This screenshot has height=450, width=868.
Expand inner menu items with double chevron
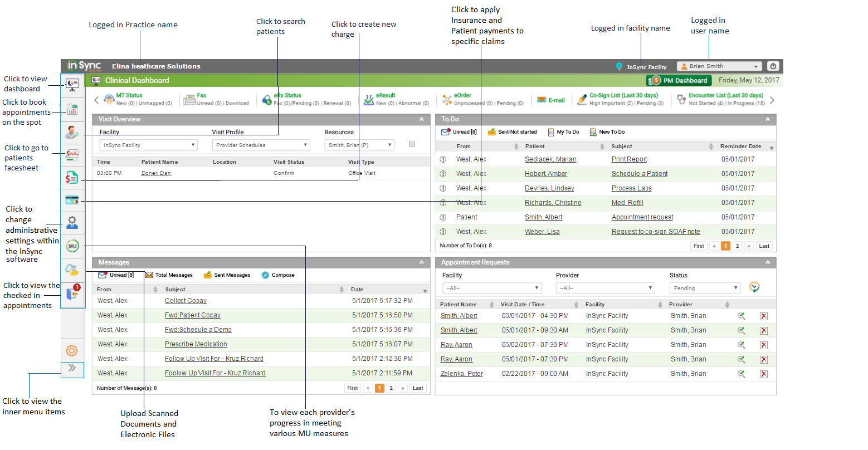pos(72,368)
